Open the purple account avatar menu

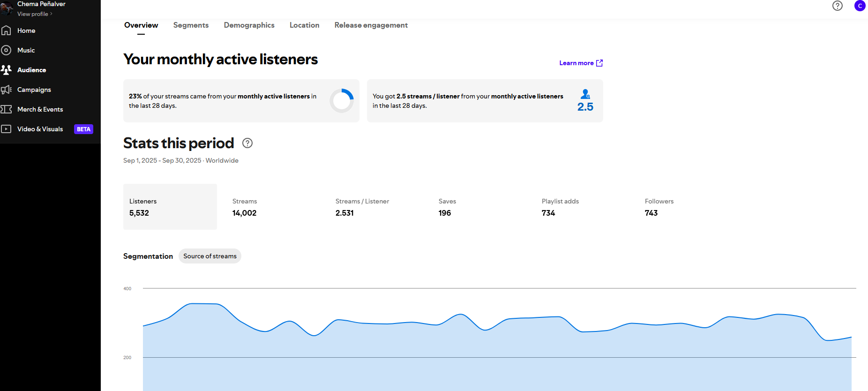tap(860, 6)
